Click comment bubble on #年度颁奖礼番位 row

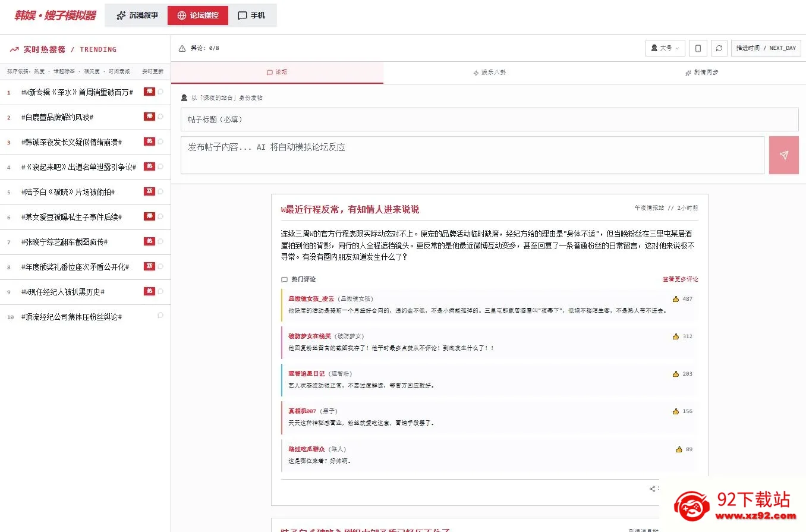point(160,266)
